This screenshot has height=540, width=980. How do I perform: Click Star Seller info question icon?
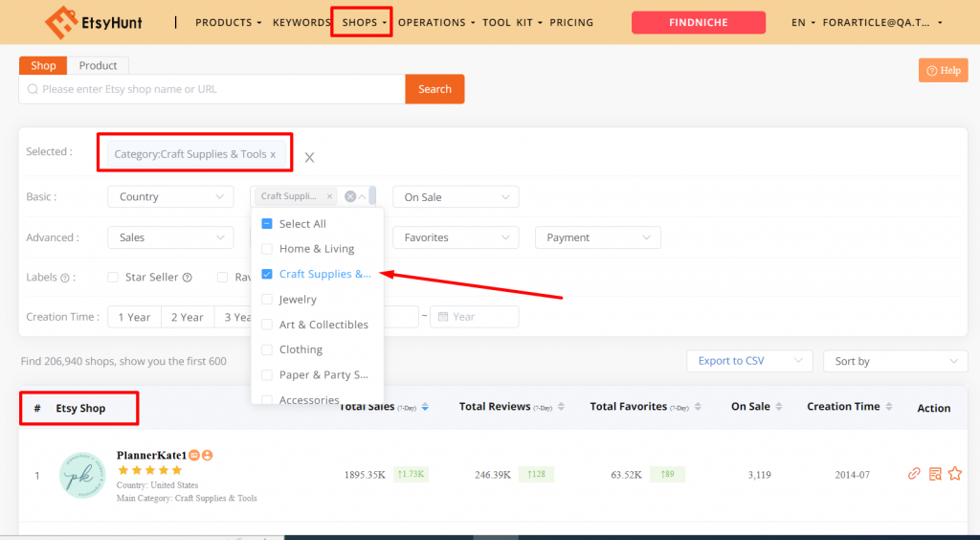click(187, 278)
